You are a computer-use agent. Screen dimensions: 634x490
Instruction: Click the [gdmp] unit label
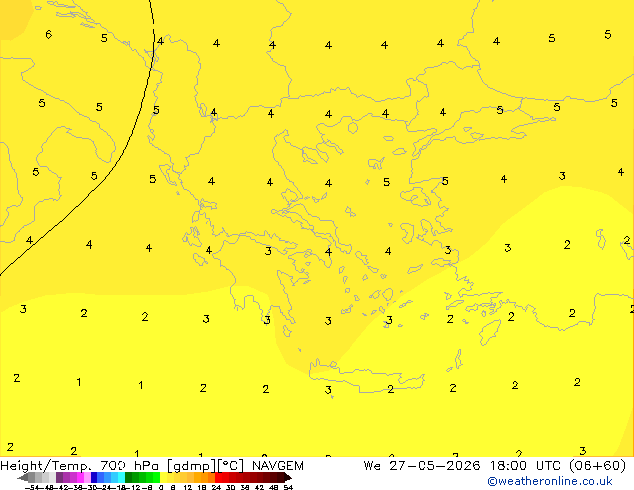[192, 466]
